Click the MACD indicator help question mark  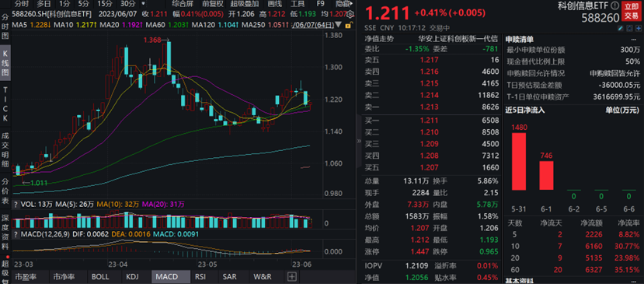(x=16, y=234)
